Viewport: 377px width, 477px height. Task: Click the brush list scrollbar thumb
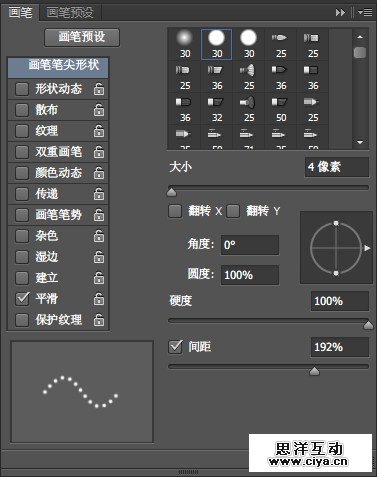(360, 53)
